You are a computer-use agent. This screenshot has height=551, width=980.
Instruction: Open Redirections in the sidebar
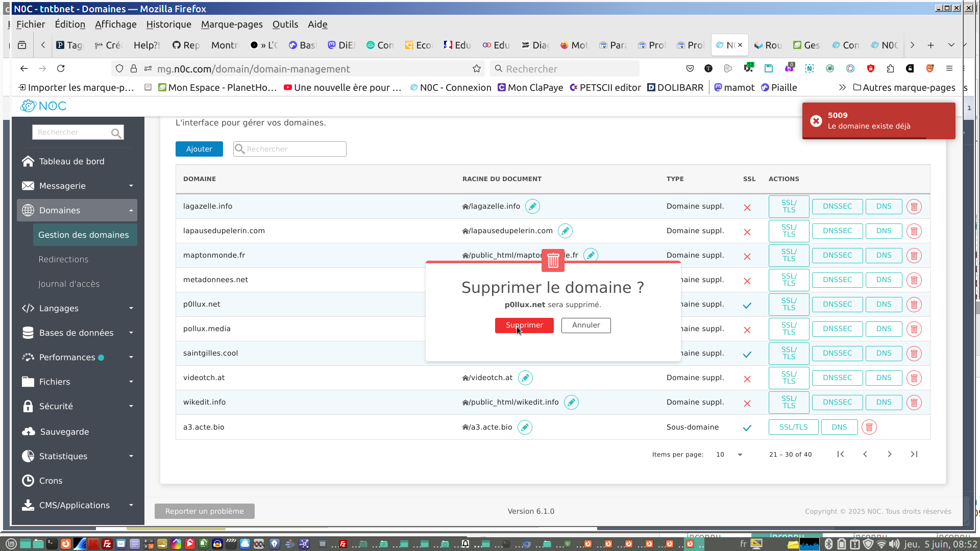click(63, 259)
